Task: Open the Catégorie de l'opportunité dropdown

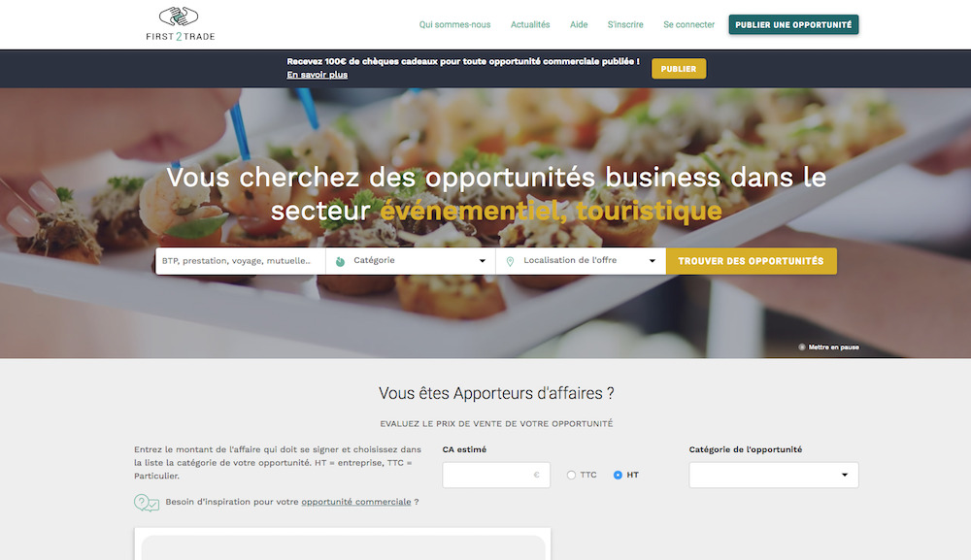Action: [x=774, y=475]
